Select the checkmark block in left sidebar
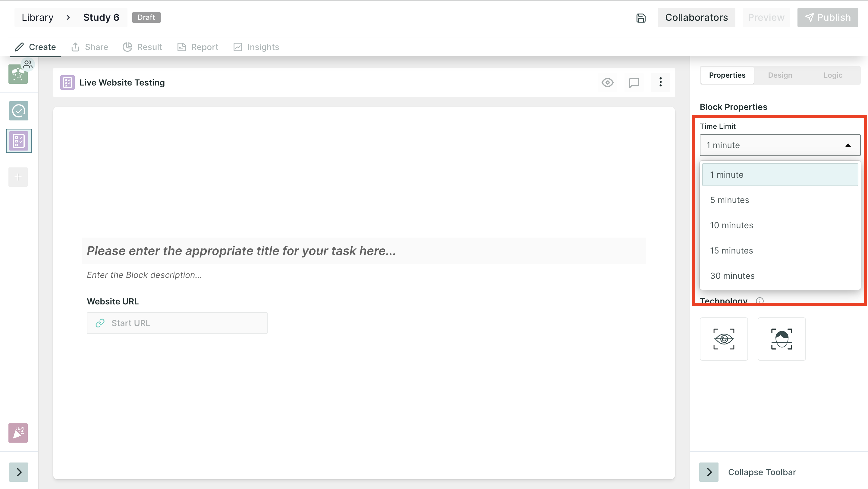Image resolution: width=868 pixels, height=489 pixels. 18,111
